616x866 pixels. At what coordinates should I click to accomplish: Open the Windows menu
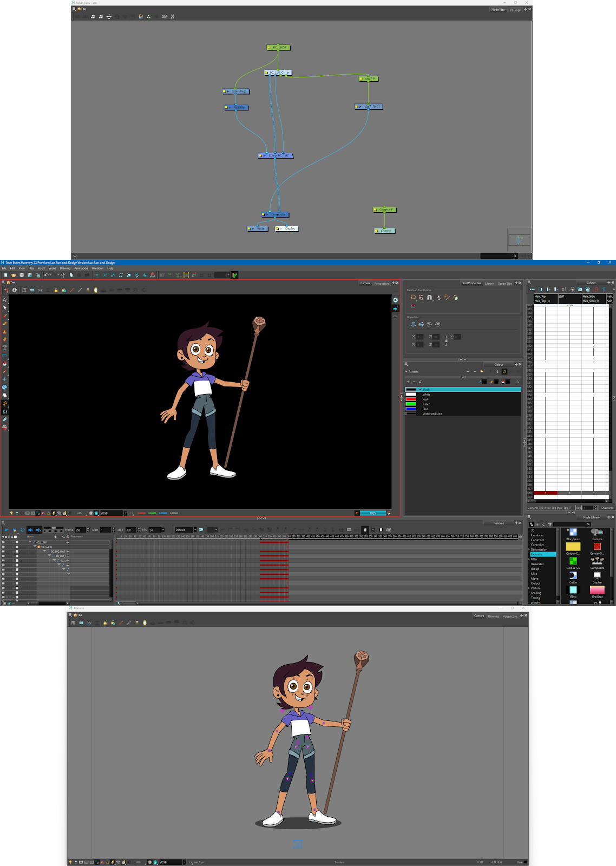(x=97, y=268)
